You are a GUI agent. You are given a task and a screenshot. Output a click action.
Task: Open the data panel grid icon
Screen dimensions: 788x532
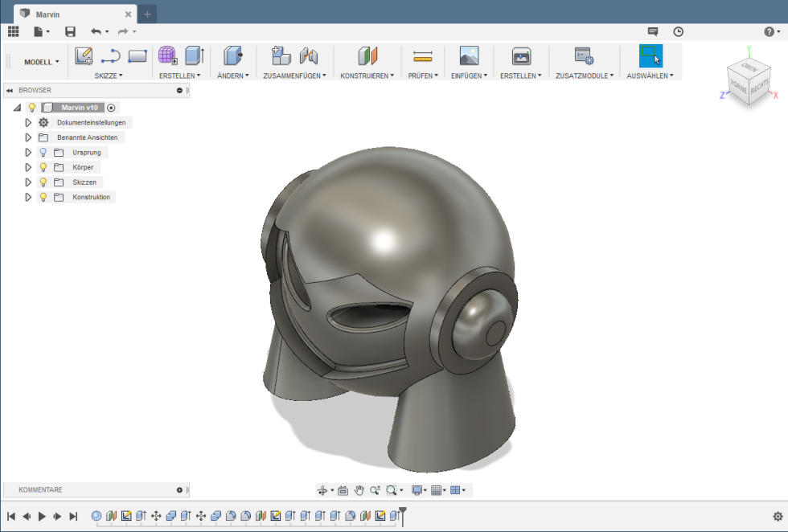coord(14,31)
